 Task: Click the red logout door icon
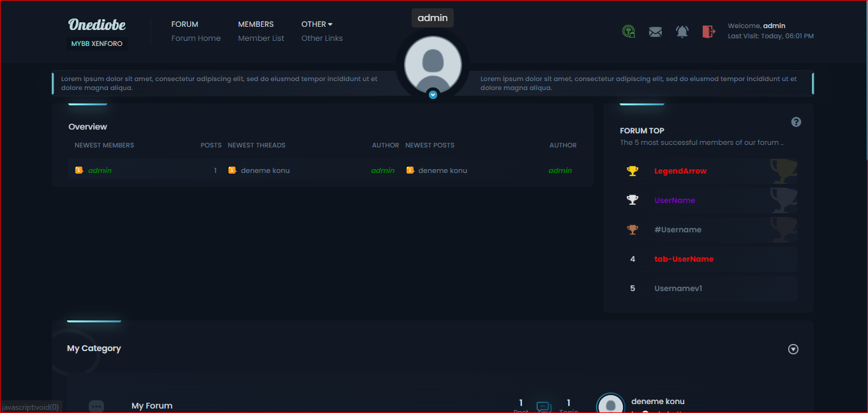tap(708, 32)
